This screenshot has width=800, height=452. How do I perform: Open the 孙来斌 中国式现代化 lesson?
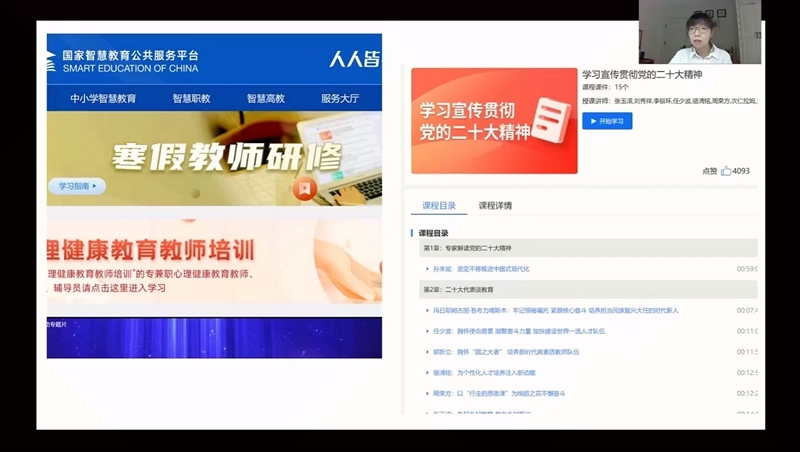tap(481, 269)
